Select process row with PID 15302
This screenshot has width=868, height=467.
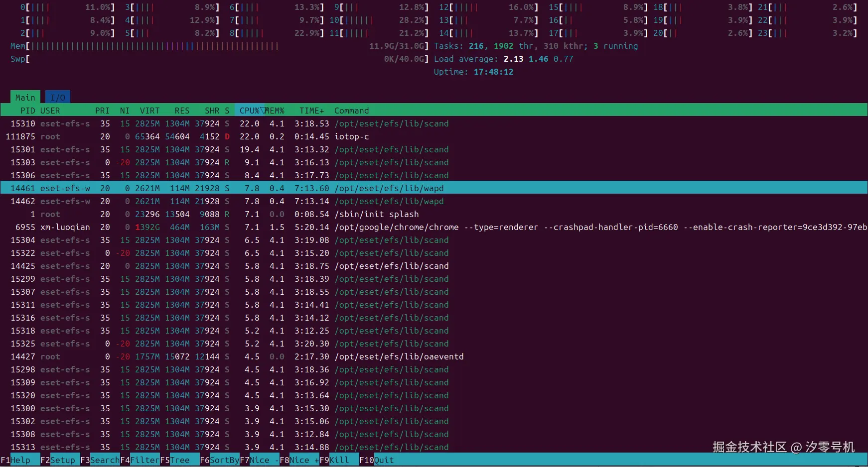pos(434,421)
